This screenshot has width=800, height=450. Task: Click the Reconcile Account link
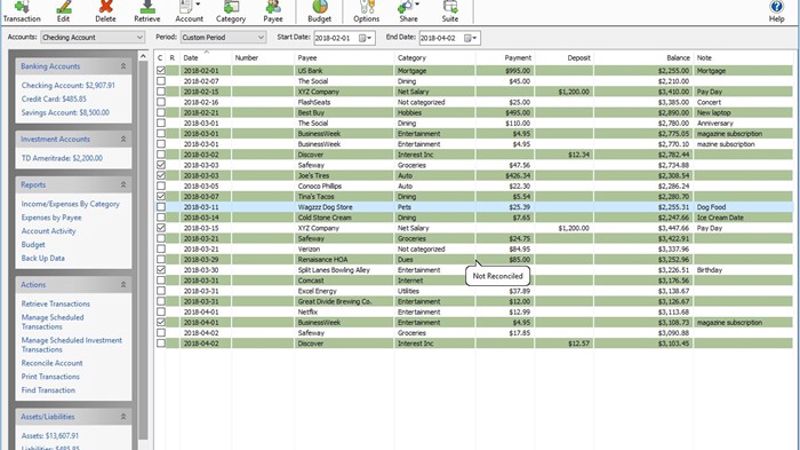tap(52, 363)
